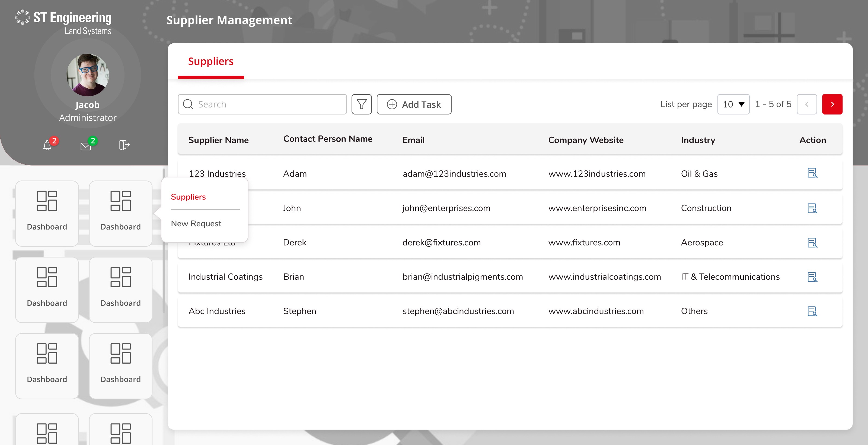Click the Company Website column header
Image resolution: width=868 pixels, height=445 pixels.
tap(586, 140)
